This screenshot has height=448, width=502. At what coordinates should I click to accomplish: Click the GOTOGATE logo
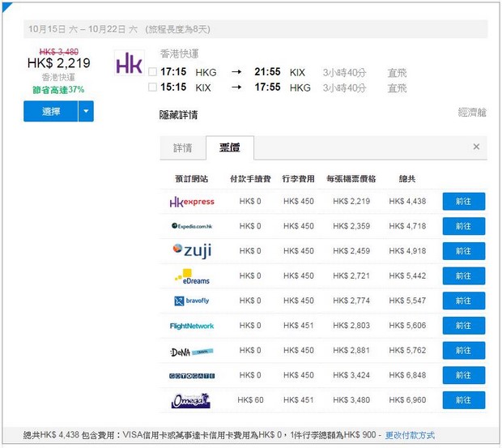(192, 376)
